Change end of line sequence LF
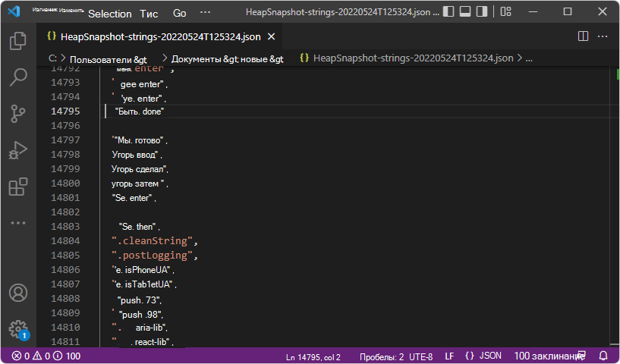This screenshot has width=620, height=364. 449,356
